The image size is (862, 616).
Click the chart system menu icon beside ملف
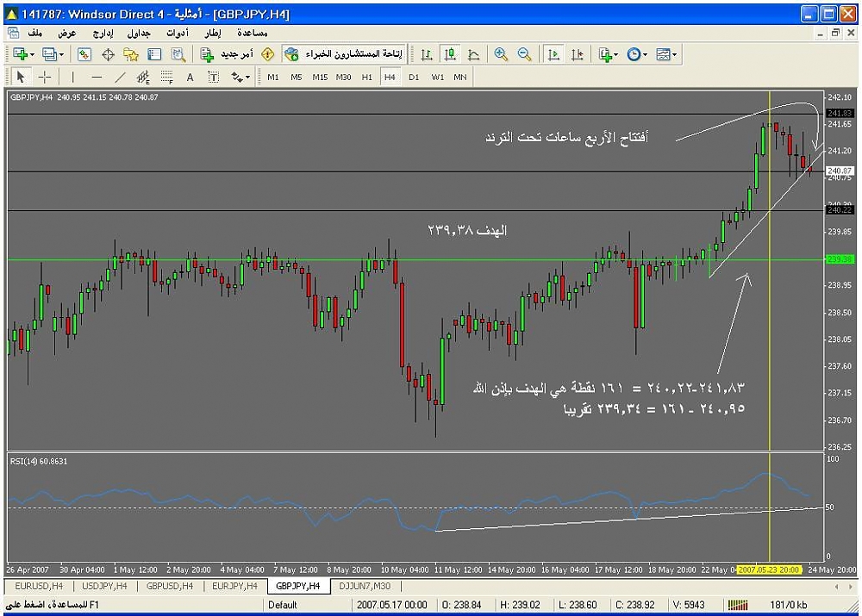13,33
